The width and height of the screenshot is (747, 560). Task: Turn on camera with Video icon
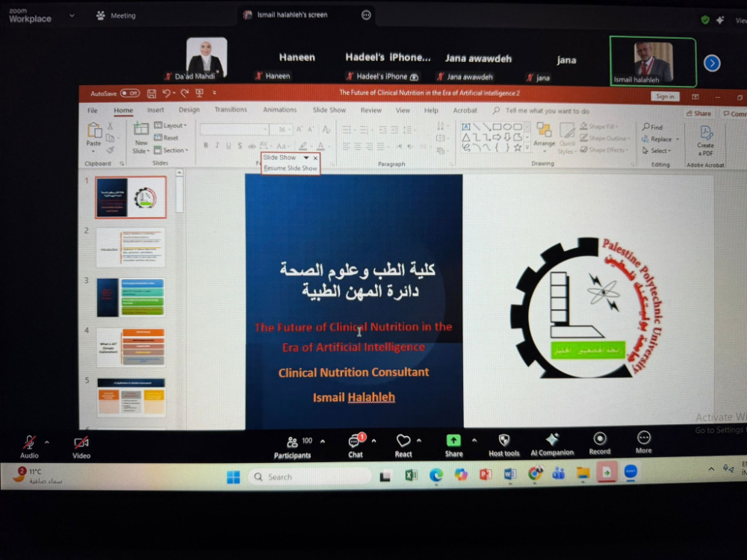click(x=81, y=443)
